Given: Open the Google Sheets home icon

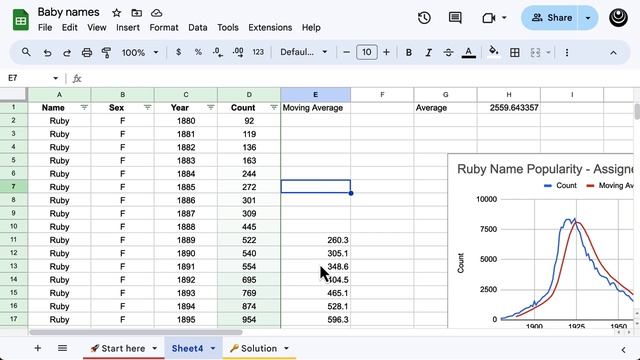Looking at the screenshot, I should pyautogui.click(x=20, y=20).
